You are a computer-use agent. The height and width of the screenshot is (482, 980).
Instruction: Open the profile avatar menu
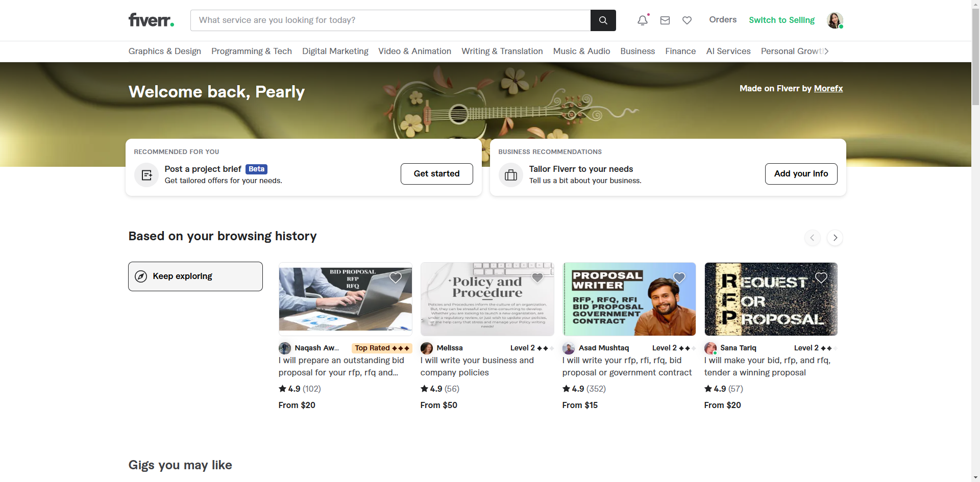pos(835,20)
